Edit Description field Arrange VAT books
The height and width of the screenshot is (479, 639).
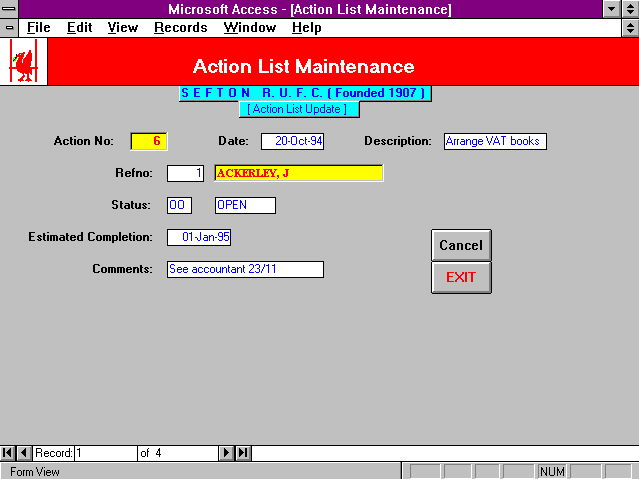[495, 141]
